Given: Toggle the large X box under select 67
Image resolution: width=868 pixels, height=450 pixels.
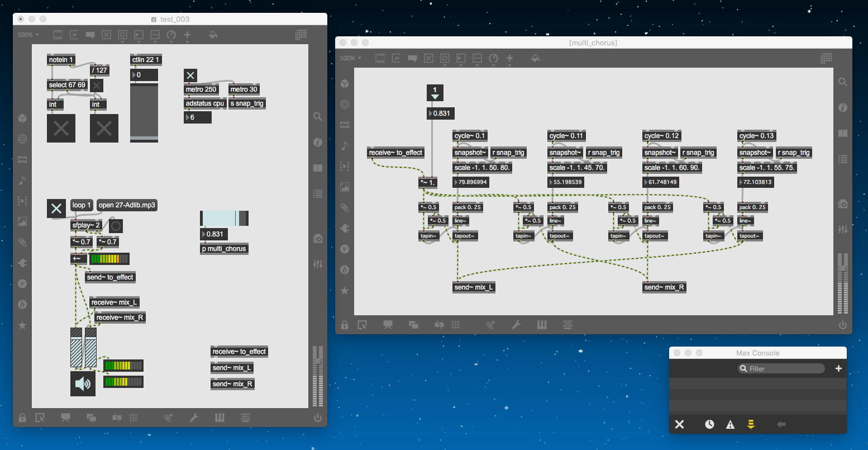Looking at the screenshot, I should pyautogui.click(x=61, y=128).
